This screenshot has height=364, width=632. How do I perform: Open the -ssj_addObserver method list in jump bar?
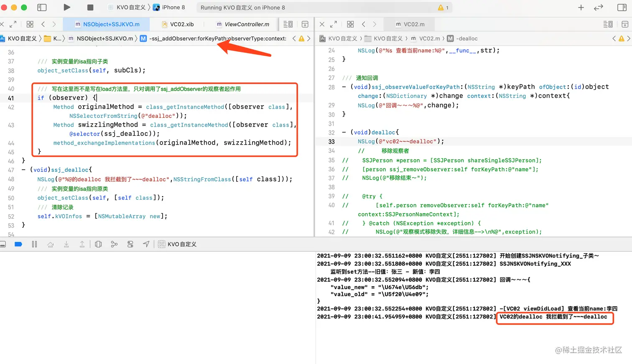pyautogui.click(x=213, y=38)
